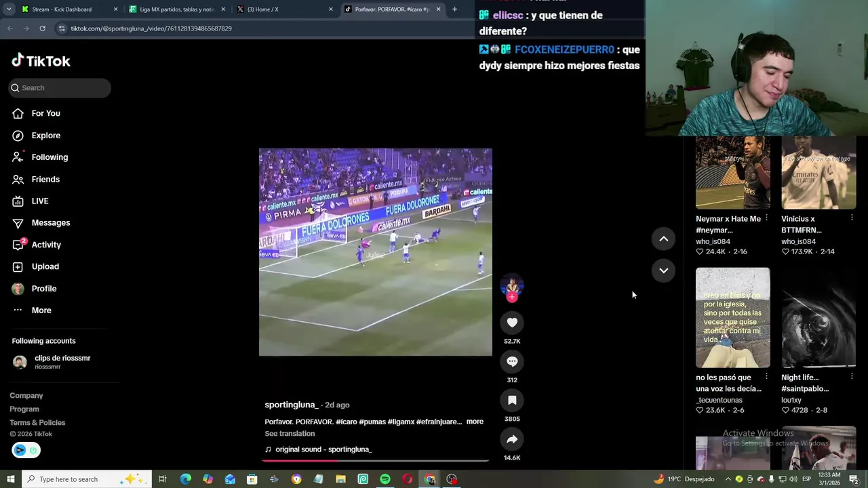Open comments with speech bubble icon
The width and height of the screenshot is (868, 488).
pyautogui.click(x=512, y=361)
